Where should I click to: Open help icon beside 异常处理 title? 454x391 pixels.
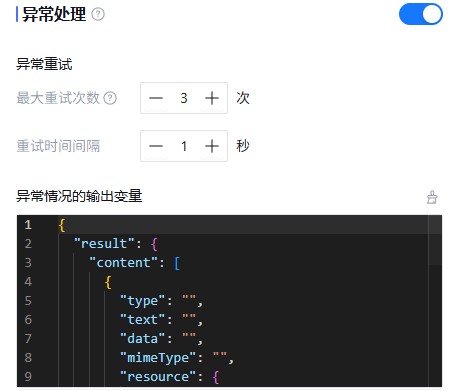coord(98,14)
